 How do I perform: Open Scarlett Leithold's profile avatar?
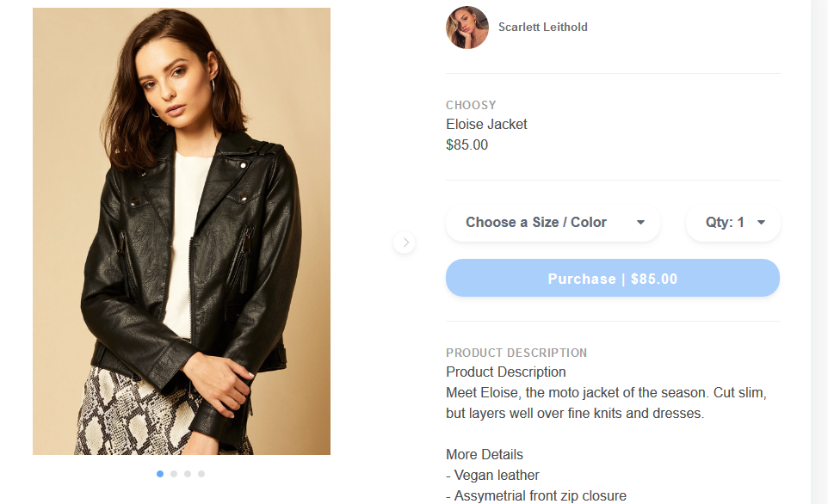click(x=467, y=28)
